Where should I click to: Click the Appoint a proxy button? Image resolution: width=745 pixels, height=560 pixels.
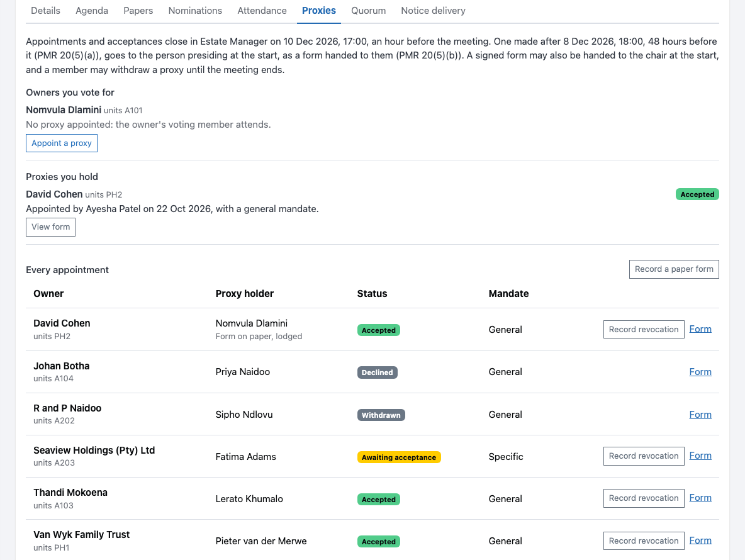[62, 143]
